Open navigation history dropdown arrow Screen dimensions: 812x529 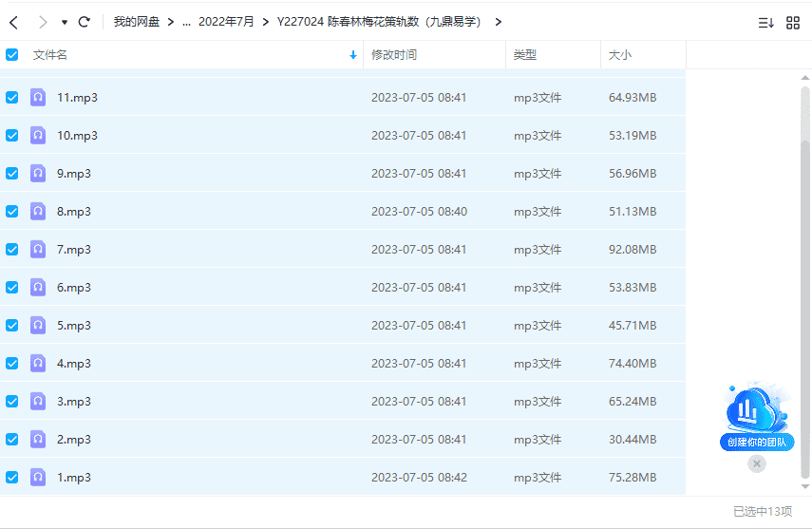(x=64, y=22)
